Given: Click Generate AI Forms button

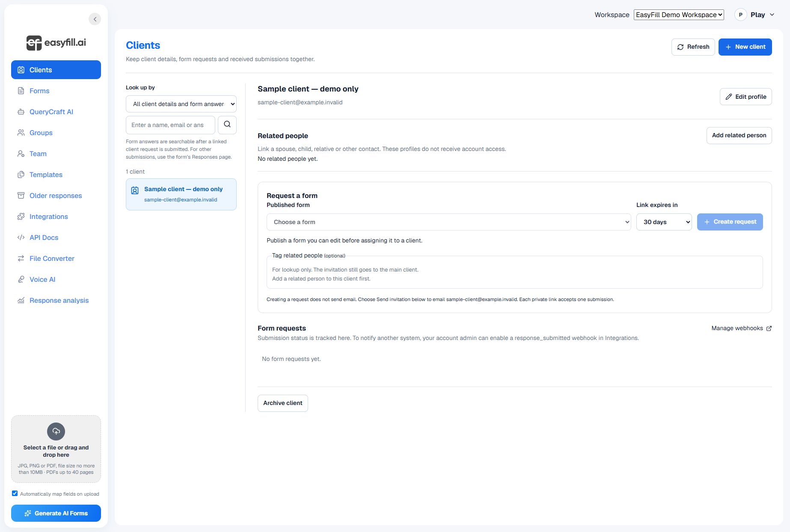Looking at the screenshot, I should click(x=56, y=513).
